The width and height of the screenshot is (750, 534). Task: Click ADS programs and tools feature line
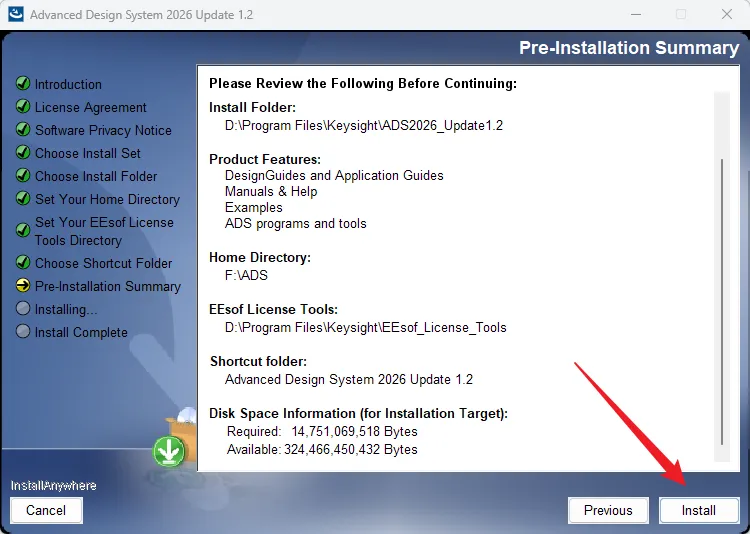click(x=296, y=223)
